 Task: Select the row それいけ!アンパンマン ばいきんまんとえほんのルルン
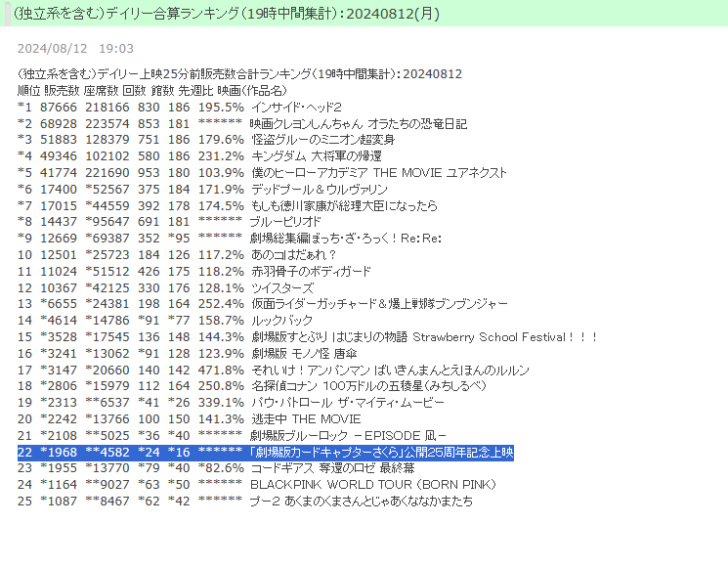pyautogui.click(x=274, y=371)
